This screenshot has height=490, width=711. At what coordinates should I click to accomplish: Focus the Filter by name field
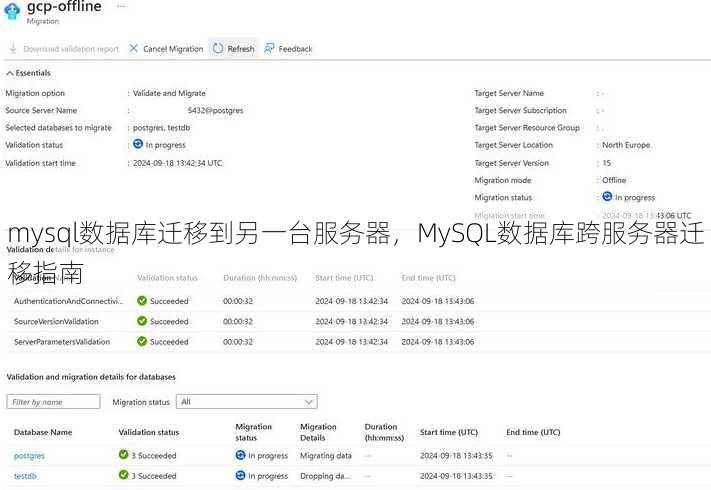54,402
